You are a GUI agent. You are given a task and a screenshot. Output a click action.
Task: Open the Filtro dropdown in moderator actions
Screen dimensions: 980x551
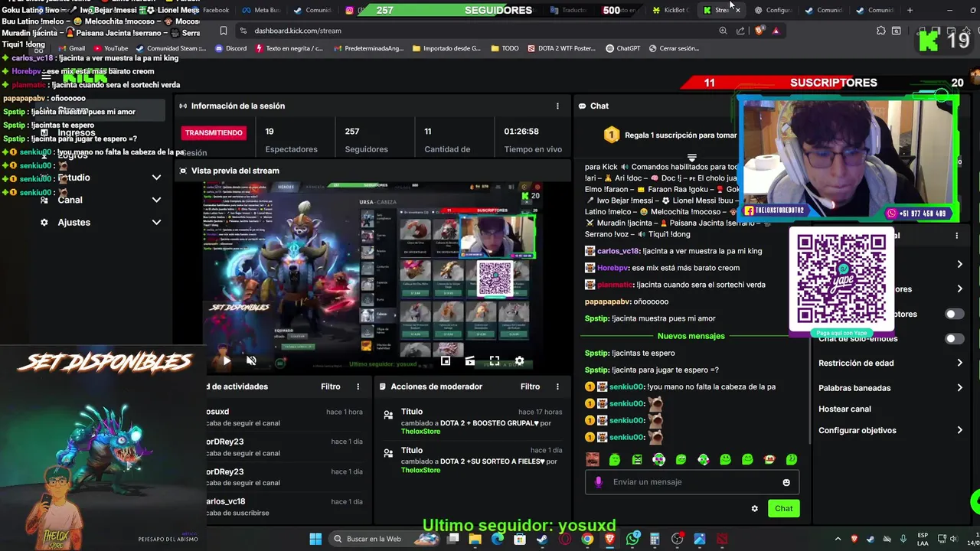coord(530,386)
